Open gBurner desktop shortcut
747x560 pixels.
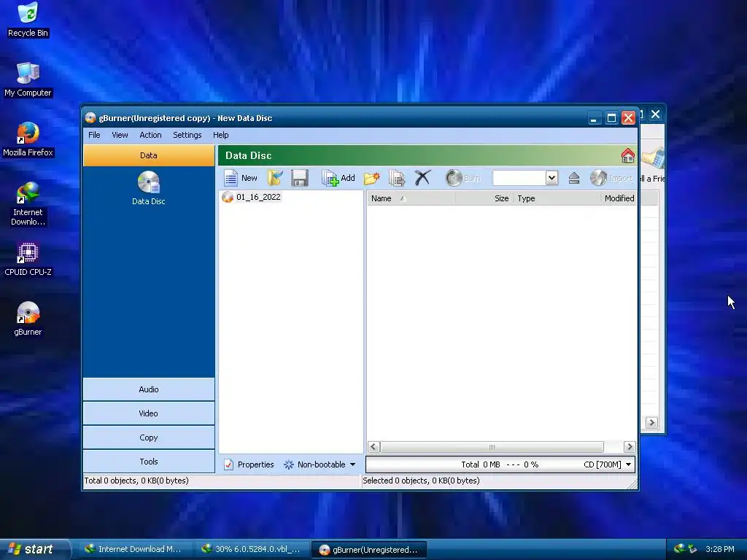coord(28,319)
